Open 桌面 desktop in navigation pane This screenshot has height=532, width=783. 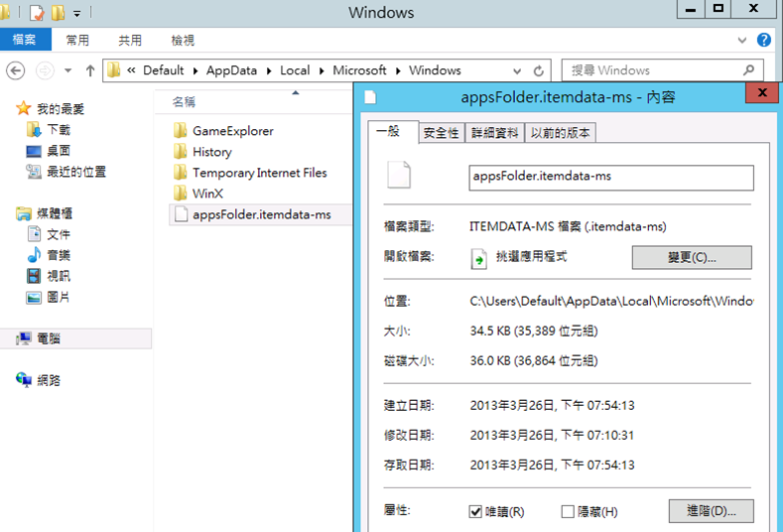point(49,151)
